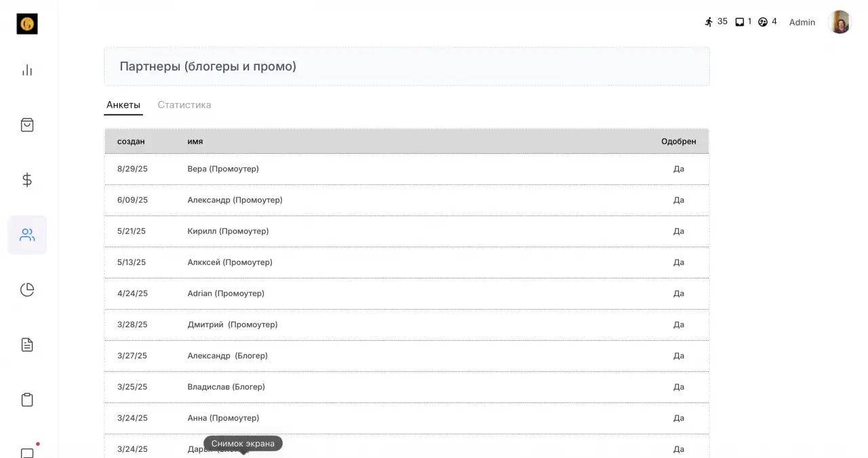This screenshot has height=458, width=868.
Task: Open the Владислав (Блогер) partner row
Action: click(x=407, y=387)
